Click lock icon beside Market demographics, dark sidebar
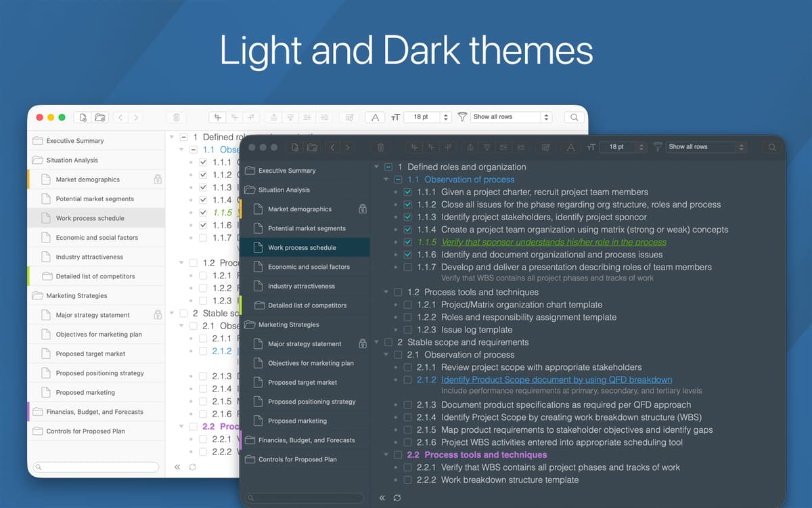The width and height of the screenshot is (812, 508). (362, 209)
